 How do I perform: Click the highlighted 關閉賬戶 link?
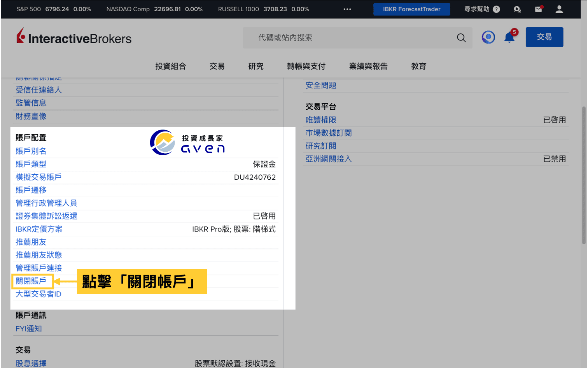click(x=32, y=281)
